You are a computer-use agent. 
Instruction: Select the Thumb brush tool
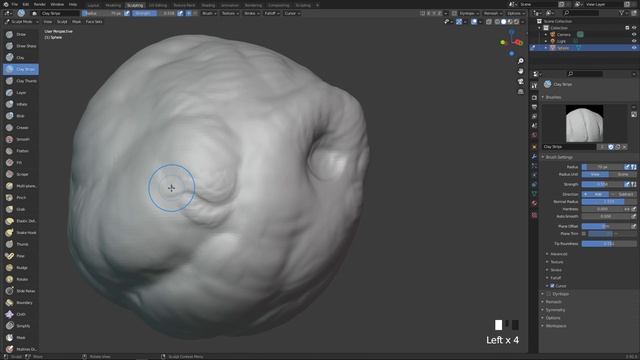(x=20, y=244)
